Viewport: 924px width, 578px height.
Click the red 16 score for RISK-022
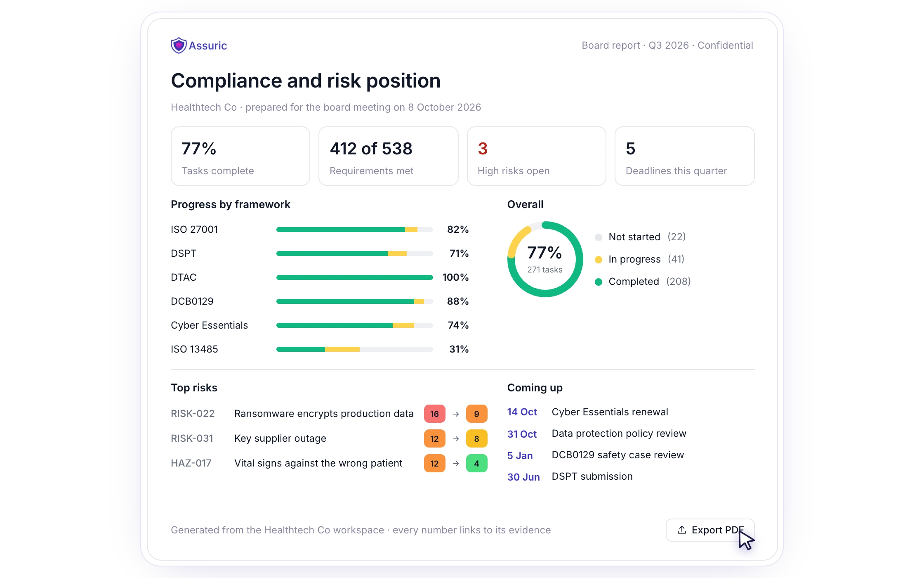435,414
